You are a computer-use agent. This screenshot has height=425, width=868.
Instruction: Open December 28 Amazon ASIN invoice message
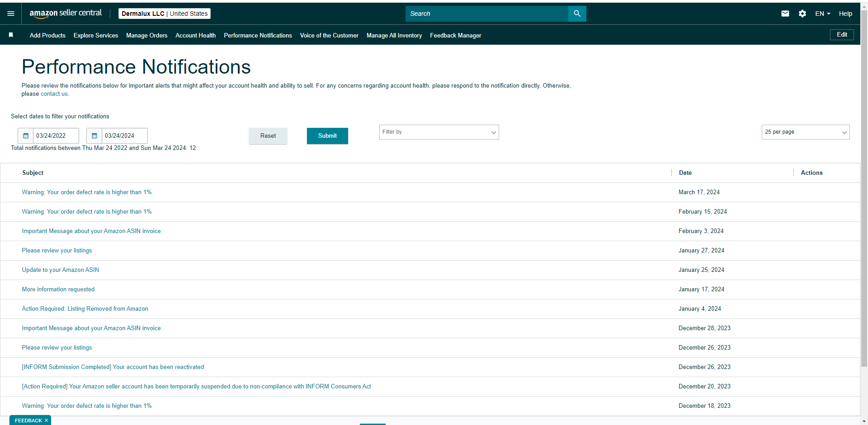point(91,328)
